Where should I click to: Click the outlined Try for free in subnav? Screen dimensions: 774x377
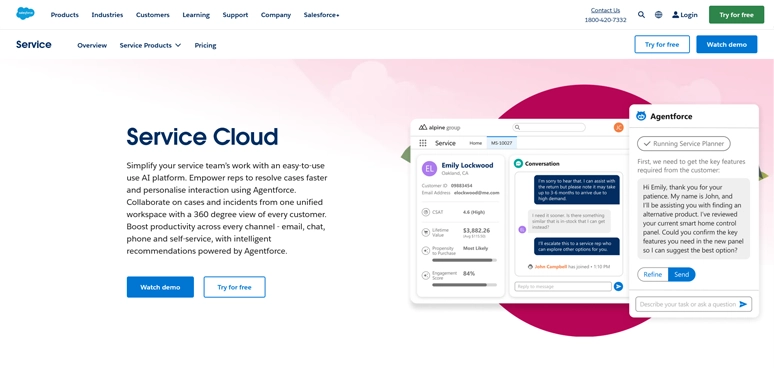pos(662,44)
